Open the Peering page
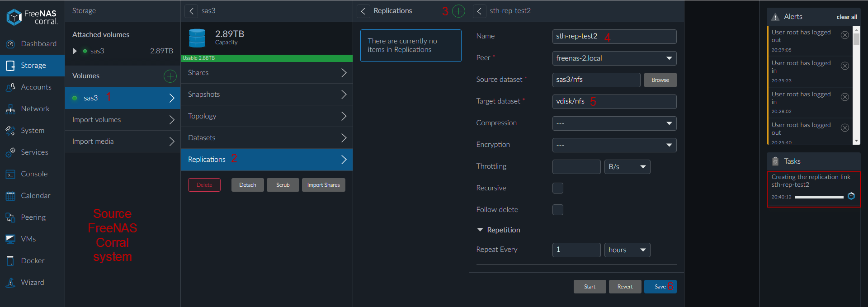868x307 pixels. coord(33,217)
